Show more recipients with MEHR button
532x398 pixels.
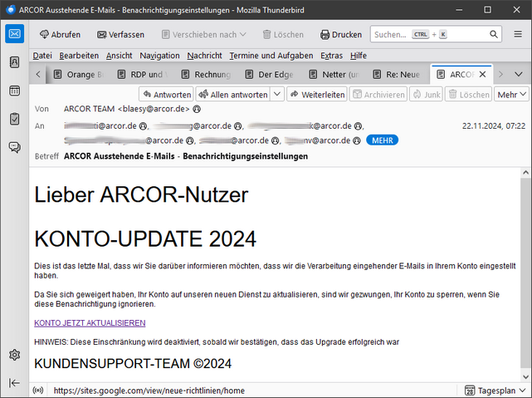pos(383,140)
